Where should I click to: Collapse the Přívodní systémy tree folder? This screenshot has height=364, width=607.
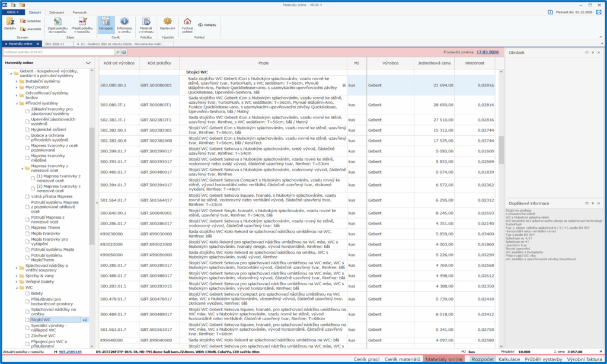pos(17,103)
